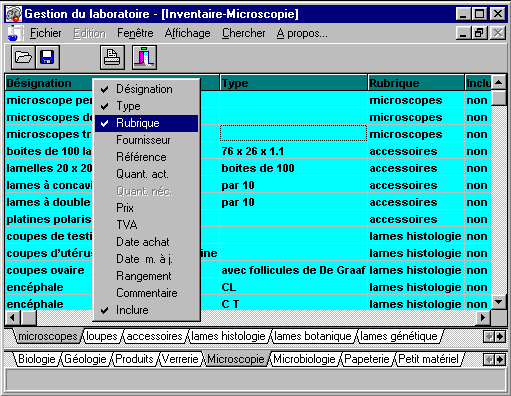Image resolution: width=511 pixels, height=396 pixels.
Task: Switch to the Microbiologie tab
Action: (304, 359)
